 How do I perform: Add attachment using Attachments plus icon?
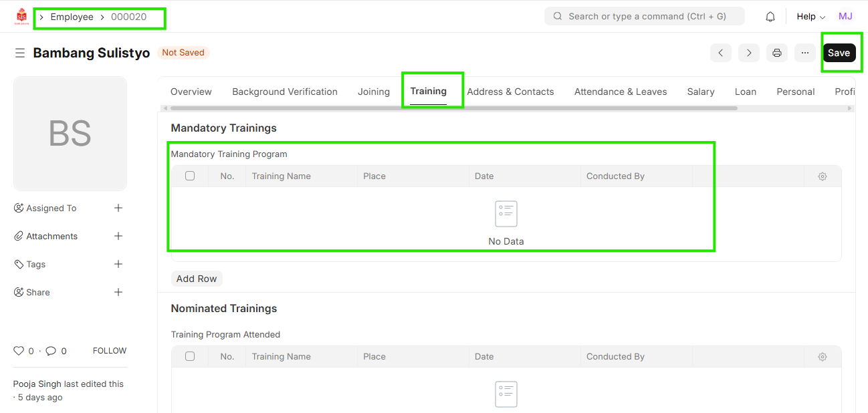[118, 236]
